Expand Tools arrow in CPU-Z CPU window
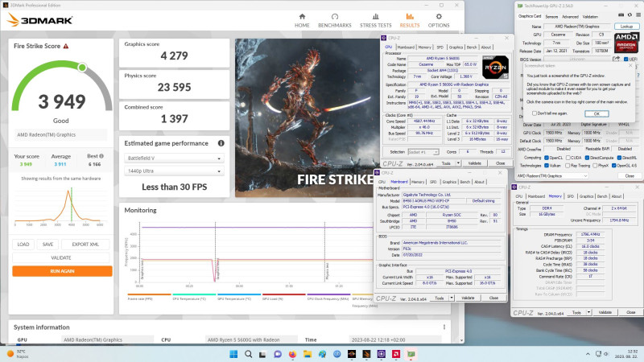Image resolution: width=644 pixels, height=362 pixels. coord(458,163)
